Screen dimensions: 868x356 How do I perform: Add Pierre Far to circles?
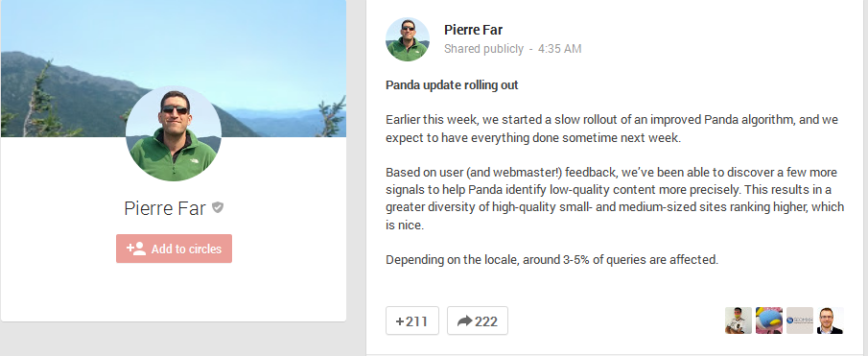[x=174, y=249]
